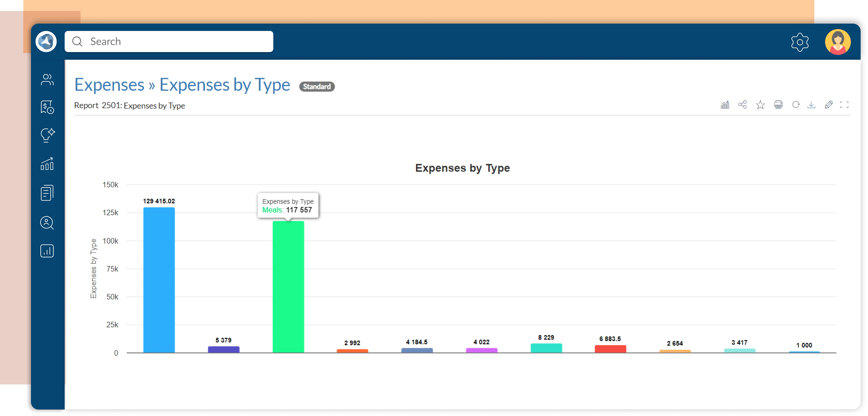Refresh the report data
Viewport: 868px width, 416px height.
click(796, 105)
